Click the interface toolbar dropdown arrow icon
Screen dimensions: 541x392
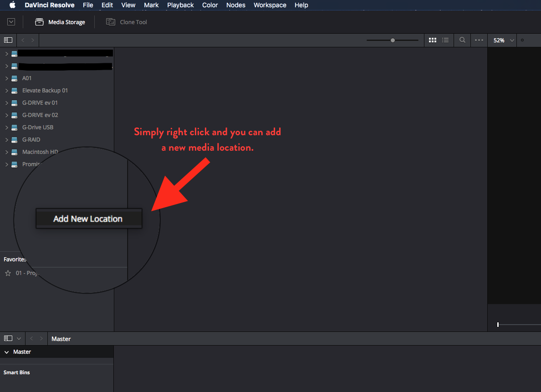pyautogui.click(x=11, y=22)
